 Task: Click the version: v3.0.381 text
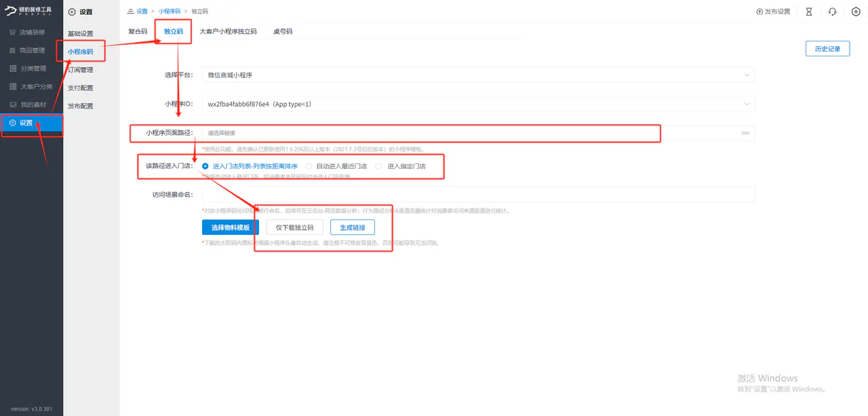tap(31, 409)
